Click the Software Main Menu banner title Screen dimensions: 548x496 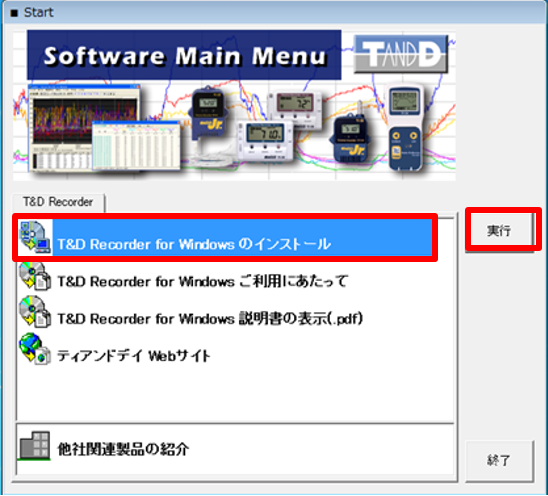pyautogui.click(x=184, y=56)
